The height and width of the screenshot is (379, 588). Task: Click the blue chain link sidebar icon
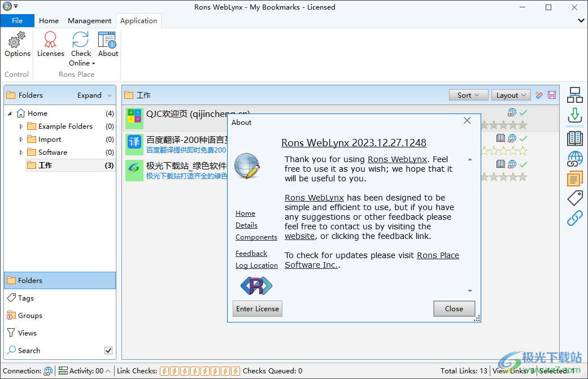coord(575,218)
